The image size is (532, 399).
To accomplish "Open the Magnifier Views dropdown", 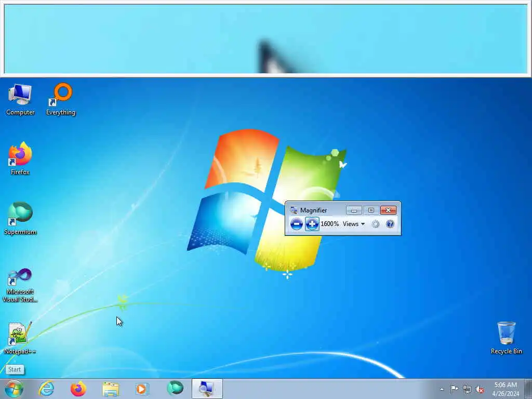I will 353,224.
